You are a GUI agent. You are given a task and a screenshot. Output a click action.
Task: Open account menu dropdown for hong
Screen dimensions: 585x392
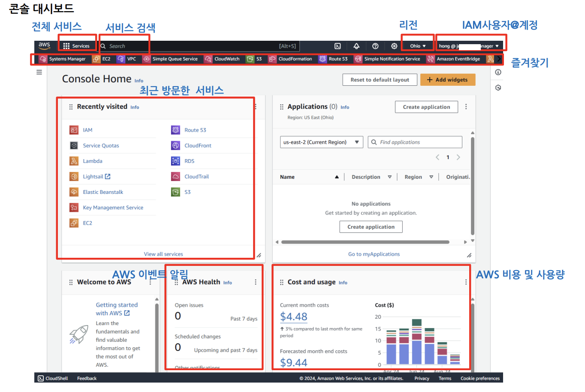(x=468, y=46)
